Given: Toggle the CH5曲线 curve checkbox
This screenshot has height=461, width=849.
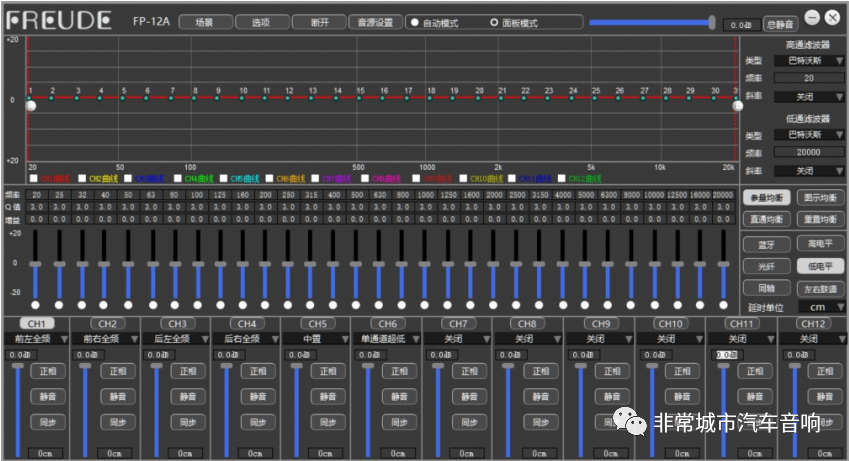Looking at the screenshot, I should tap(223, 178).
